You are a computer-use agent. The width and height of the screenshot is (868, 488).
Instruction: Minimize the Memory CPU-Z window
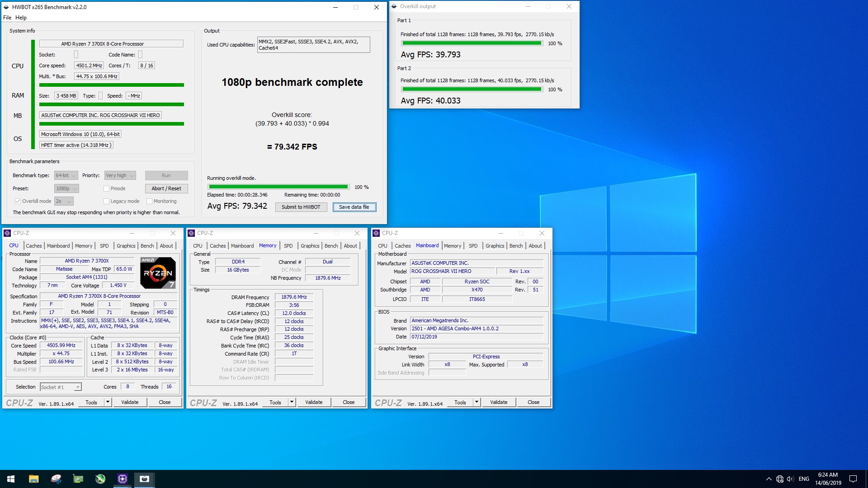coord(316,233)
